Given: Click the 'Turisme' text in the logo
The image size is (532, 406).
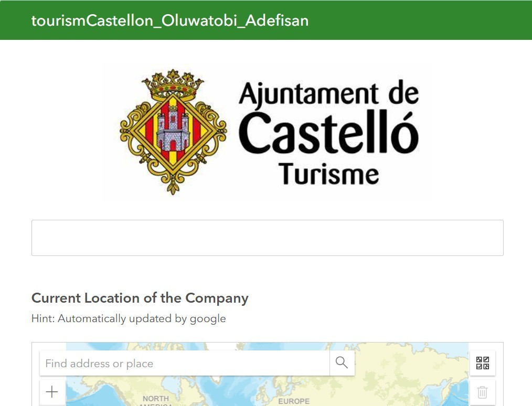Looking at the screenshot, I should tap(328, 174).
